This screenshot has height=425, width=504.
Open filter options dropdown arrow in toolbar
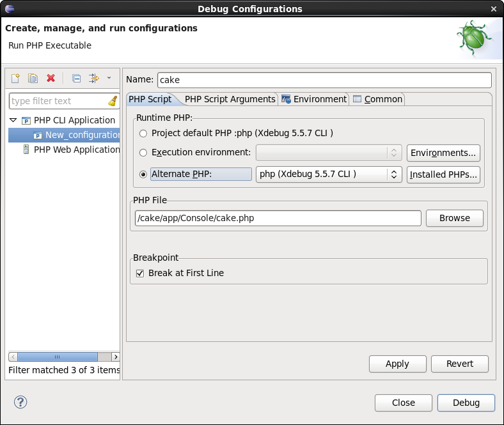pos(109,78)
